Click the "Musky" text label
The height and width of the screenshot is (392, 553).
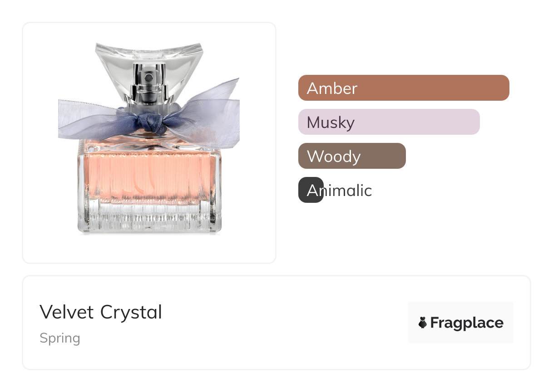[x=331, y=122]
